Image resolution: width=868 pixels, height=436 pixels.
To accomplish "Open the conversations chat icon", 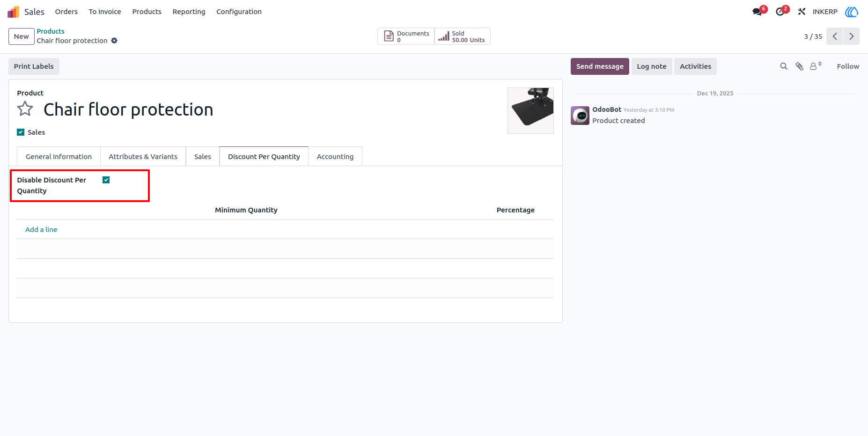I will click(x=757, y=12).
